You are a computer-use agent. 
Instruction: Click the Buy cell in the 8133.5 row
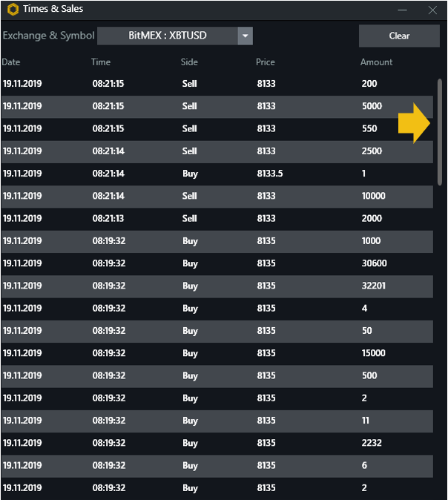click(x=190, y=174)
